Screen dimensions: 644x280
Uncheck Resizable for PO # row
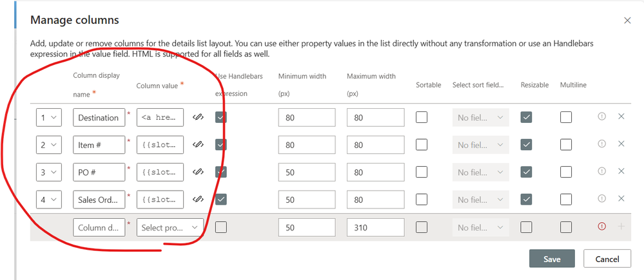click(x=526, y=172)
